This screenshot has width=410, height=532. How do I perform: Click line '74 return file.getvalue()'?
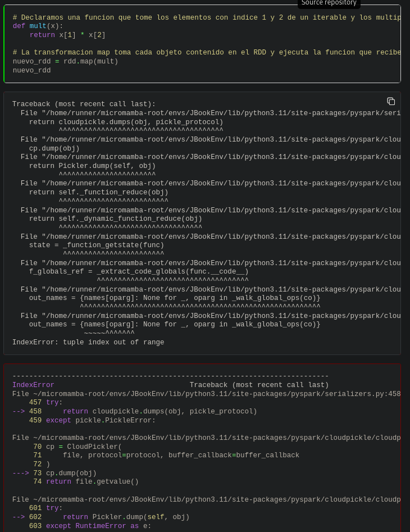[x=86, y=482]
